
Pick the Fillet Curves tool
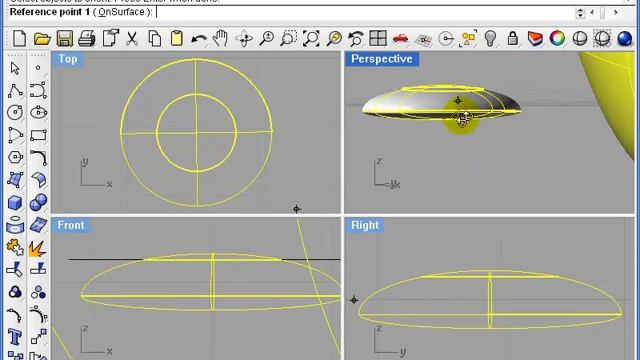click(38, 158)
